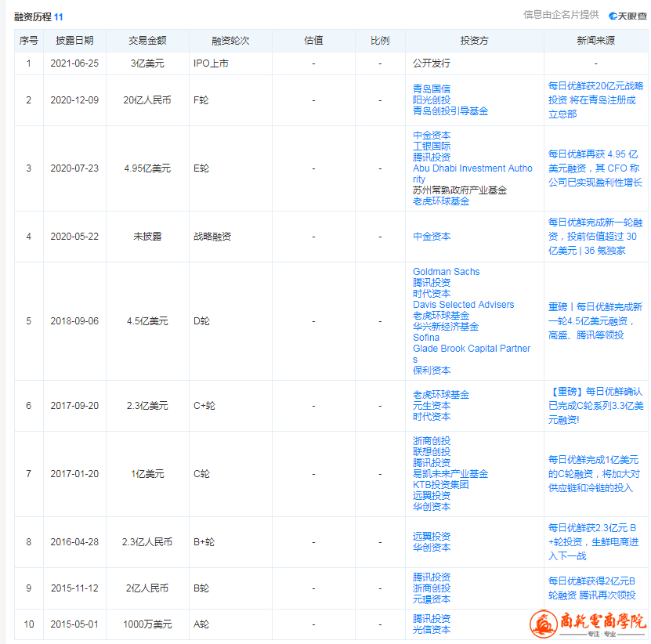Screen dimensions: 651x644
Task: Click the 融资历程 section title
Action: coord(33,16)
